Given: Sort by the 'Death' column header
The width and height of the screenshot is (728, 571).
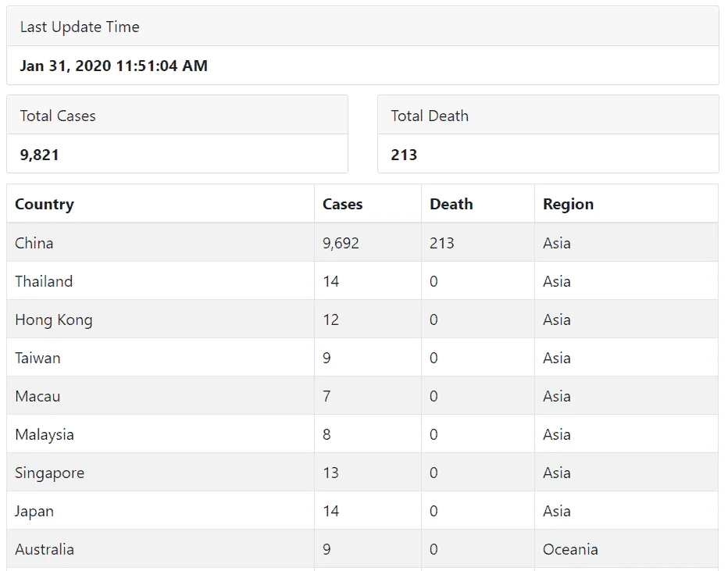Looking at the screenshot, I should 478,204.
